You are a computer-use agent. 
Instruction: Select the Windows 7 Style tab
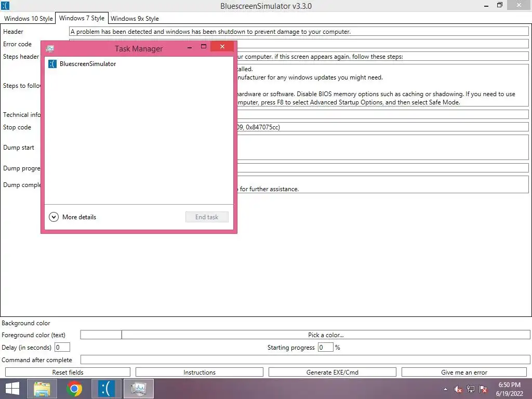[x=82, y=18]
